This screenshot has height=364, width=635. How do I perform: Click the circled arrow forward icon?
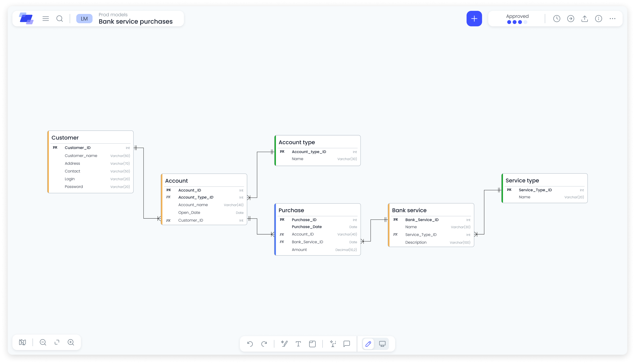[x=571, y=19]
